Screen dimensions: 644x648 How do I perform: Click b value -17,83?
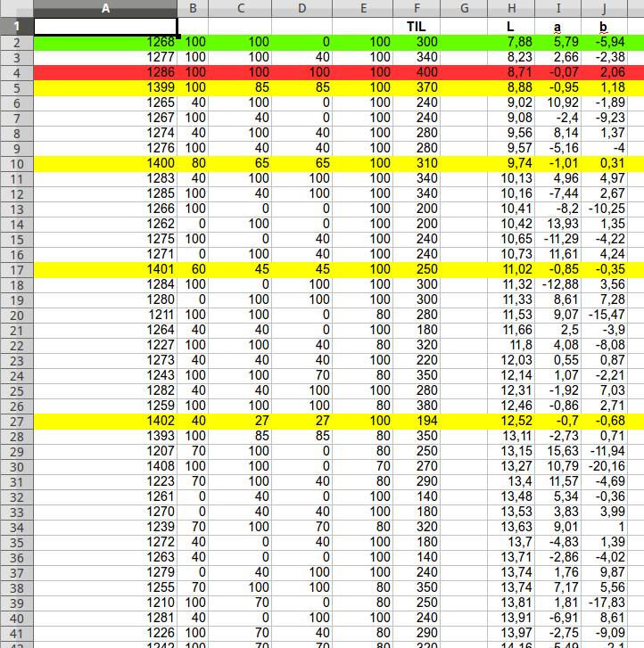pyautogui.click(x=604, y=603)
